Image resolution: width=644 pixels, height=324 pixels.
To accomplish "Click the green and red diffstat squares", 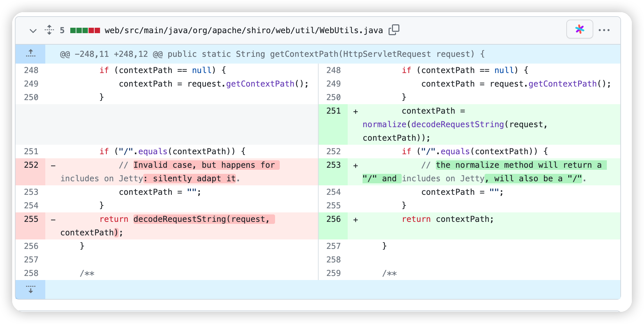I will [x=85, y=30].
